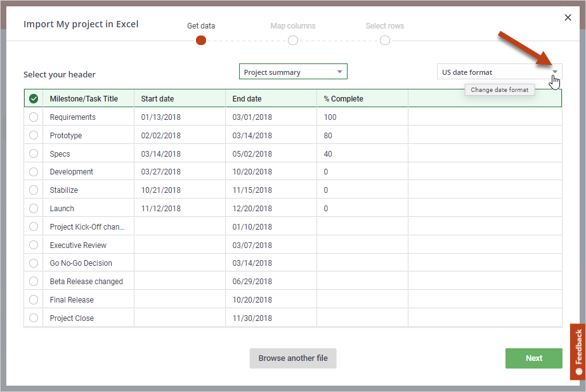
Task: Click the Next button
Action: point(533,358)
